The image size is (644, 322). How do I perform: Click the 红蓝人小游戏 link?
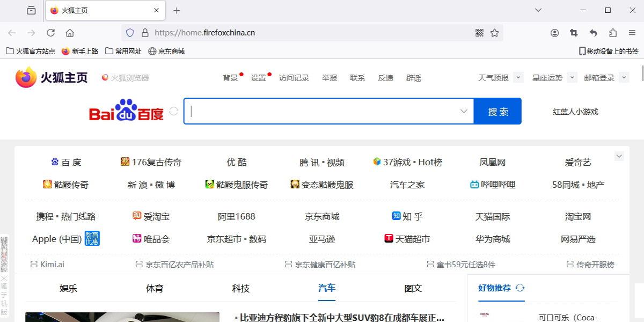(x=575, y=112)
